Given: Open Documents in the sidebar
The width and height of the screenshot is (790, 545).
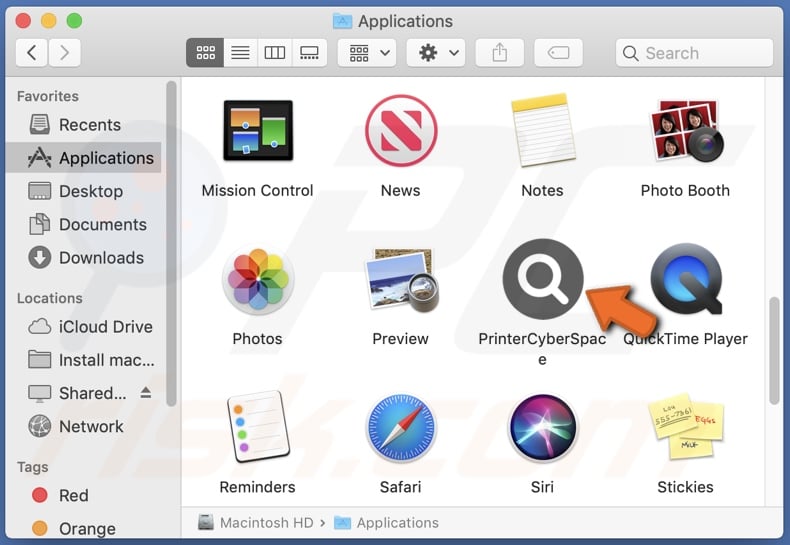Looking at the screenshot, I should [84, 224].
